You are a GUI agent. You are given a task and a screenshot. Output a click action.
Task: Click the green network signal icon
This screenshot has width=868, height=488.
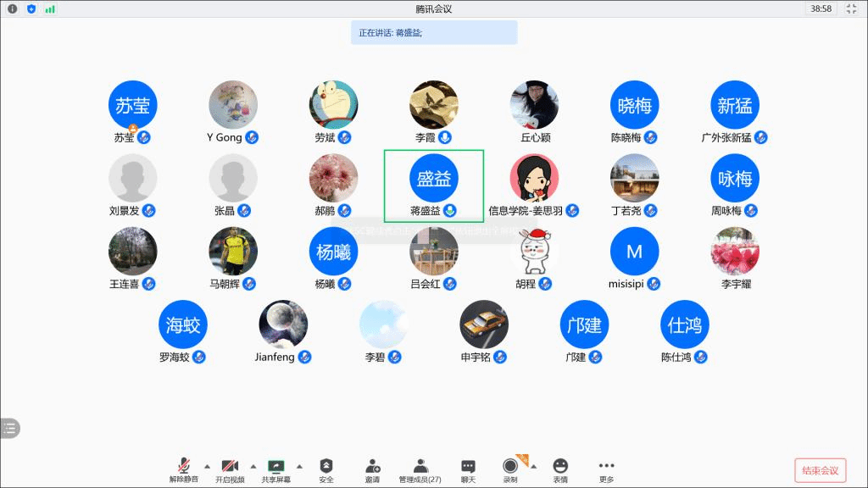pyautogui.click(x=50, y=8)
